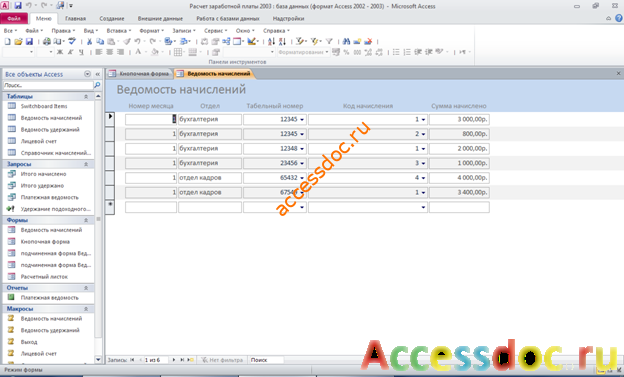Click the Undo arrow in the menu toolbar

137,41
